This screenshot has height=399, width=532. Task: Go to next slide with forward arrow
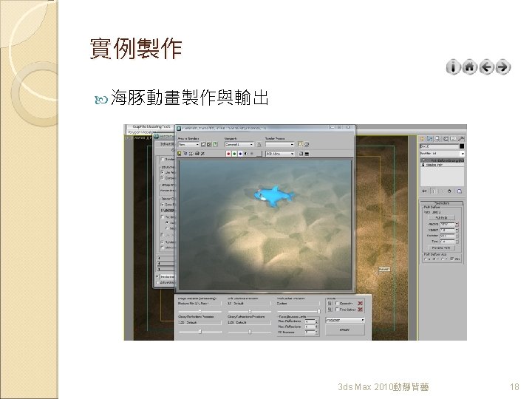[x=503, y=67]
